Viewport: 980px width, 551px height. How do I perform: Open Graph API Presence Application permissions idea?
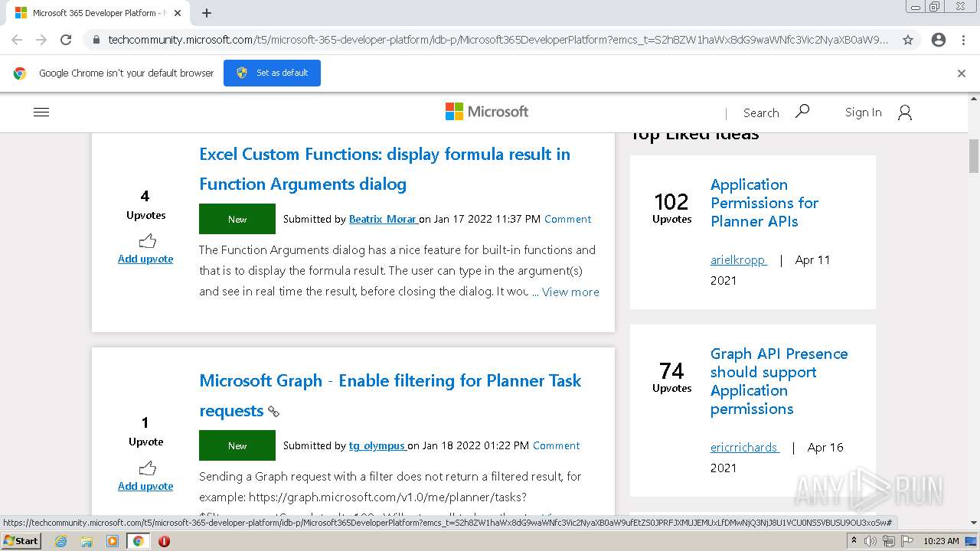779,381
